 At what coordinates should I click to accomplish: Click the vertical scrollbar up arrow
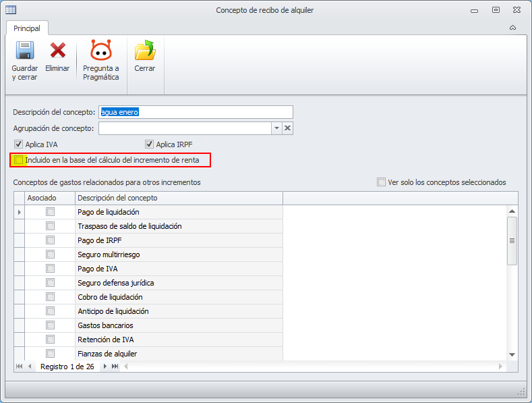[x=512, y=211]
